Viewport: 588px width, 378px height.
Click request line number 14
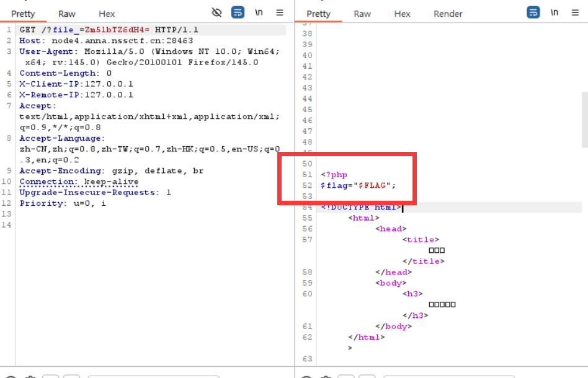[x=6, y=225]
